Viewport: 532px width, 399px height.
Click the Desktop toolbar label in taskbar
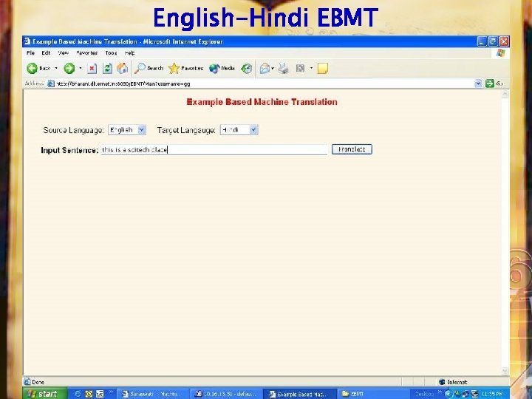coord(424,394)
